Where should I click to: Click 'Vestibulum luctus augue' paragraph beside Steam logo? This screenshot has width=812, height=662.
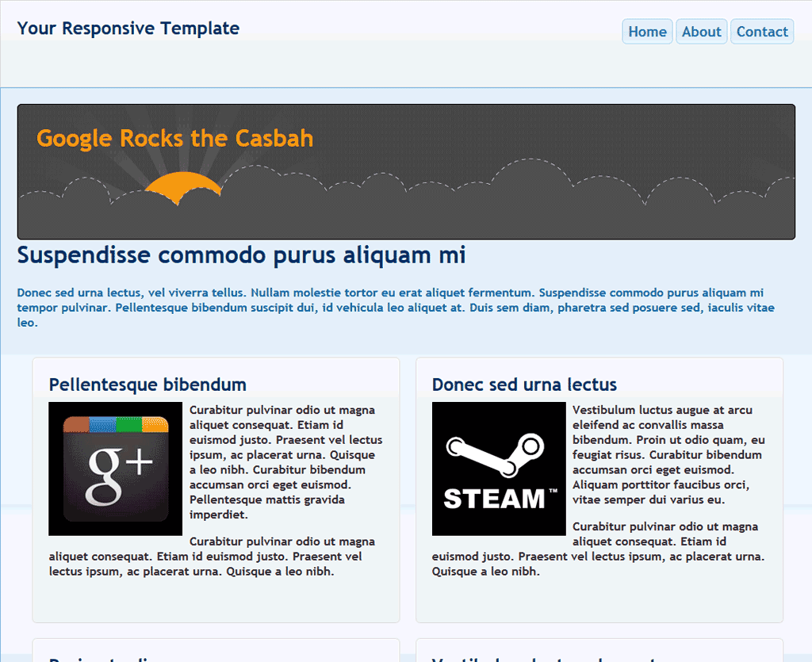click(666, 455)
